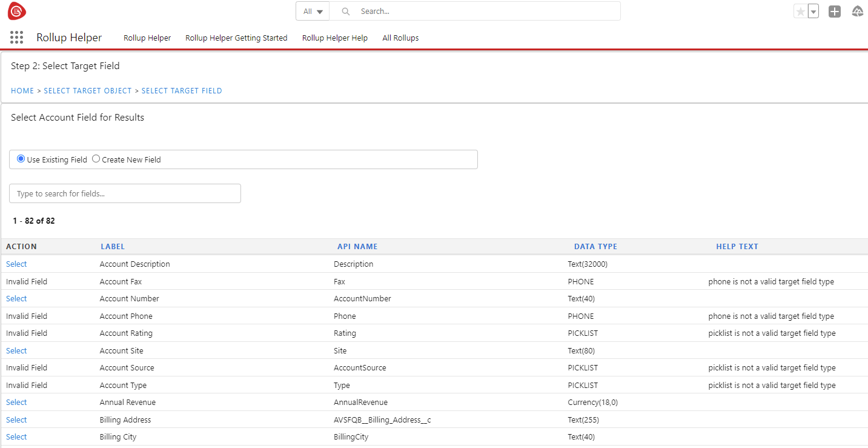This screenshot has width=868, height=448.
Task: Click the ACTION column header
Action: [x=21, y=247]
